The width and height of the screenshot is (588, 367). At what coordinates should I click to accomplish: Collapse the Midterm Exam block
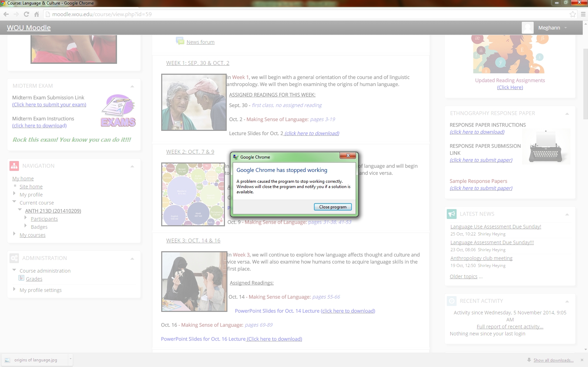pos(132,86)
